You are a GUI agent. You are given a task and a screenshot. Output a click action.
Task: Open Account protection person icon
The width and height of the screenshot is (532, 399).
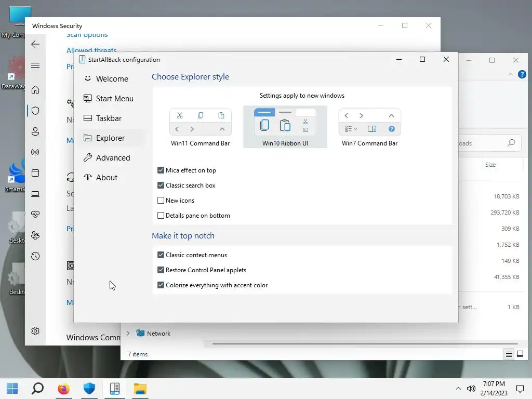[x=35, y=131]
